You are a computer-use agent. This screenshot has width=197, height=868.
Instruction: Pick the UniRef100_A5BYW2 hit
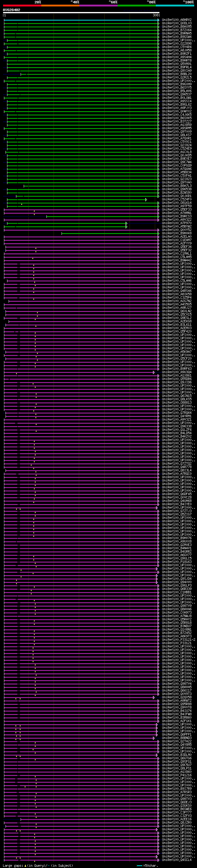click(177, 226)
